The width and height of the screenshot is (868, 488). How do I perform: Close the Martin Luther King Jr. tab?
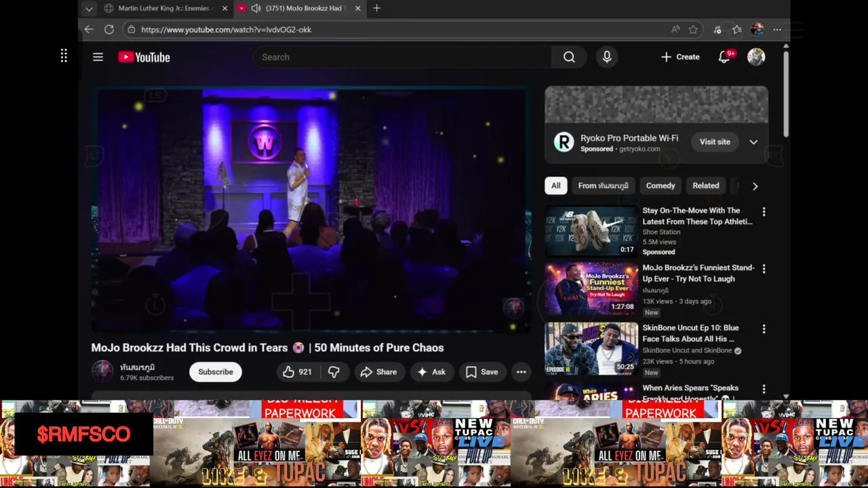pyautogui.click(x=224, y=8)
